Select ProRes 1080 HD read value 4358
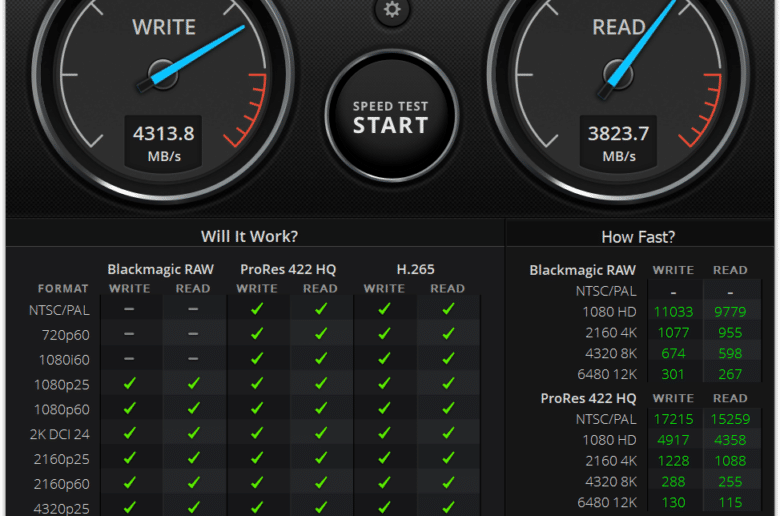The height and width of the screenshot is (516, 780). click(x=730, y=440)
